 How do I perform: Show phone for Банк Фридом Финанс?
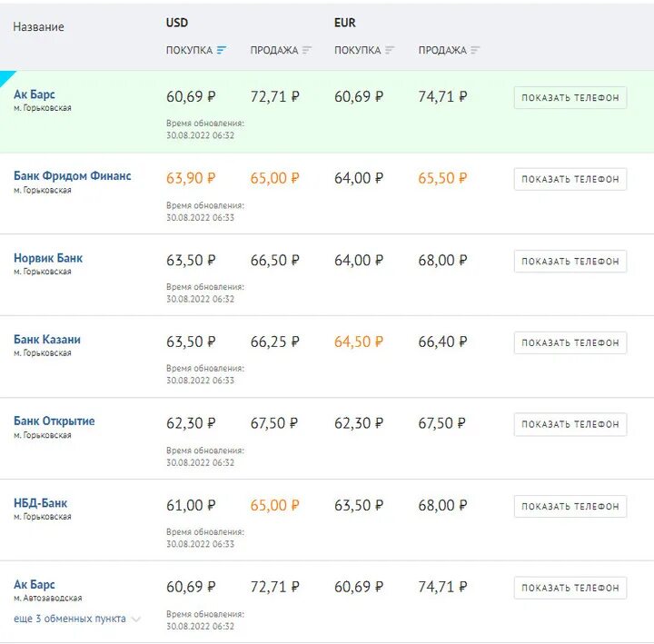click(x=570, y=180)
